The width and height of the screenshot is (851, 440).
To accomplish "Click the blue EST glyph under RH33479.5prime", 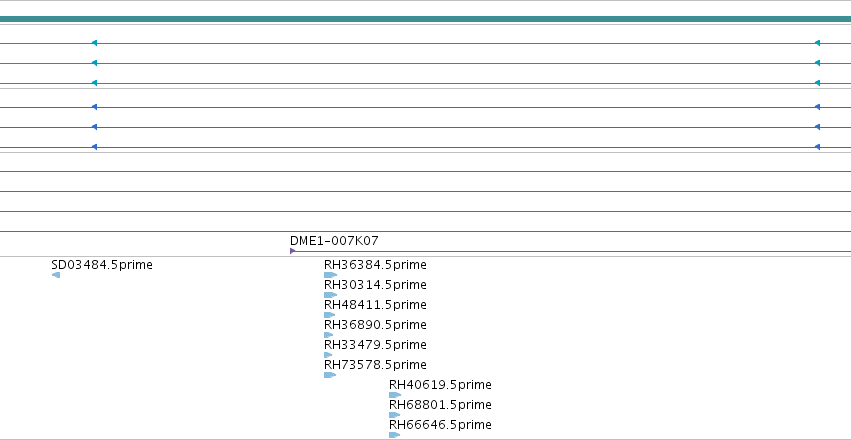I will click(328, 355).
